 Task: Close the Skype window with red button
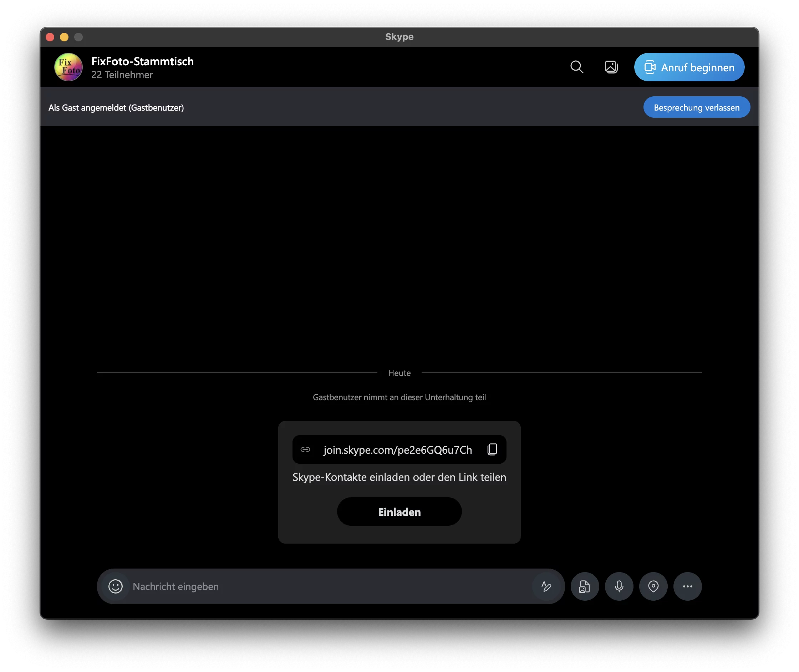pyautogui.click(x=50, y=37)
